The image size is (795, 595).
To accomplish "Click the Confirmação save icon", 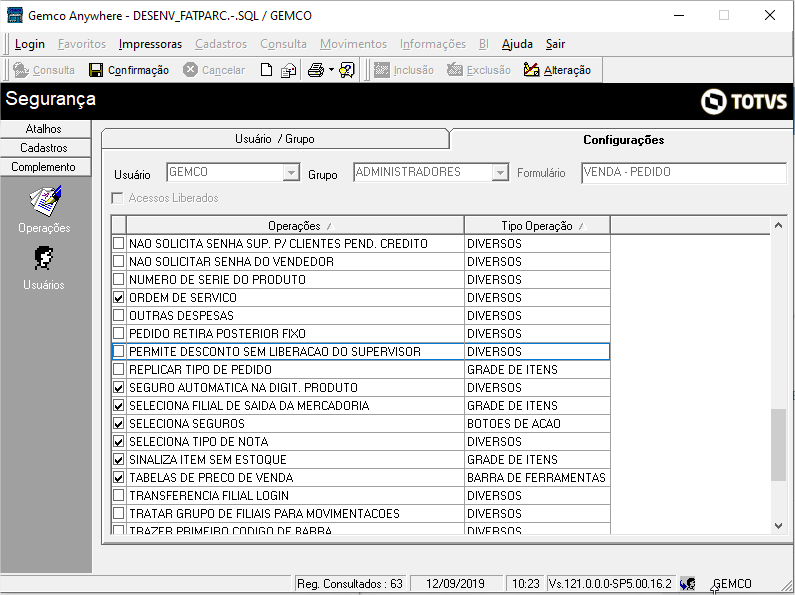I will (96, 70).
